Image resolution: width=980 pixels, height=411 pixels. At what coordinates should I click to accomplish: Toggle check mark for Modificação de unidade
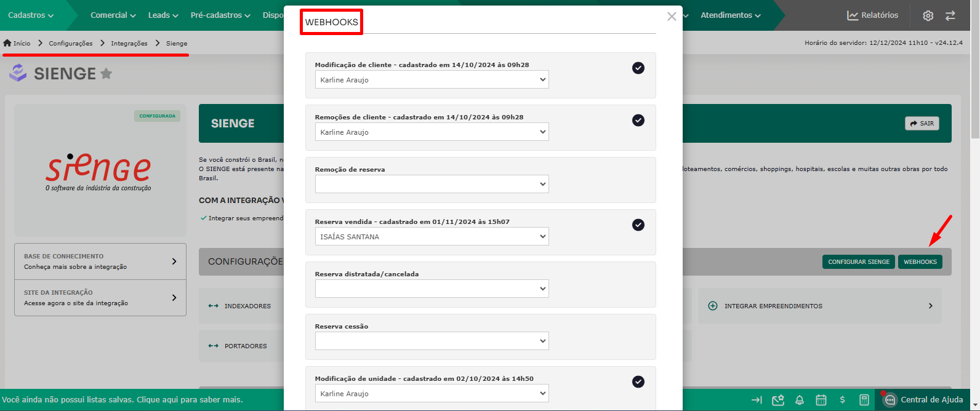(x=638, y=381)
